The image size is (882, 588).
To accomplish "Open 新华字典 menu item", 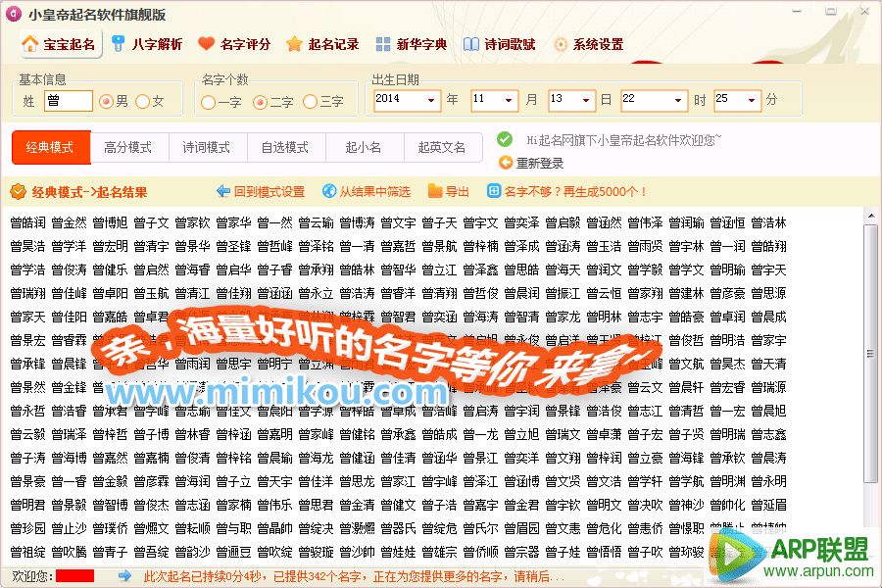I will pos(412,44).
